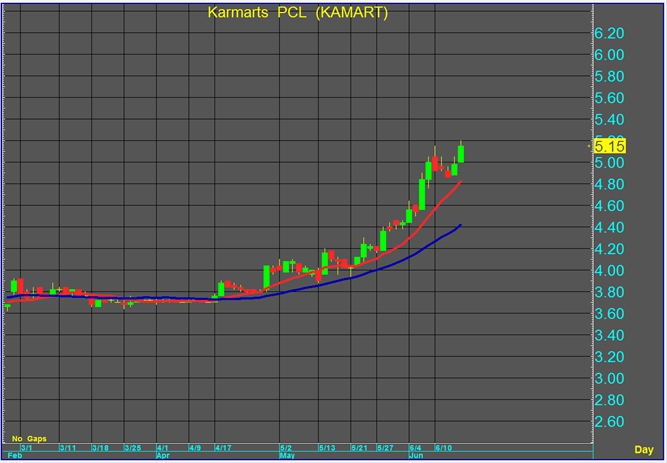Image resolution: width=667 pixels, height=463 pixels.
Task: Click the Apr month label
Action: [x=163, y=455]
